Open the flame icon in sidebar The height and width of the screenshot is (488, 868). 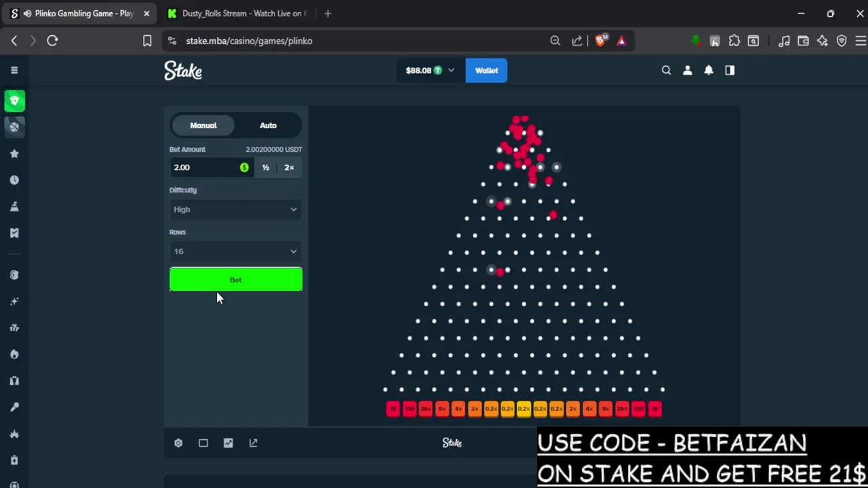pos(14,354)
